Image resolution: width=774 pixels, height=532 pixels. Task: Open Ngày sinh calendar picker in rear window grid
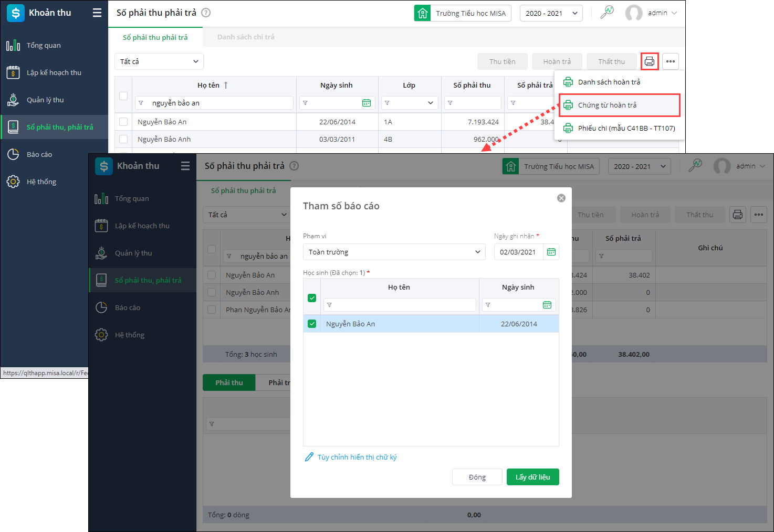tap(367, 103)
